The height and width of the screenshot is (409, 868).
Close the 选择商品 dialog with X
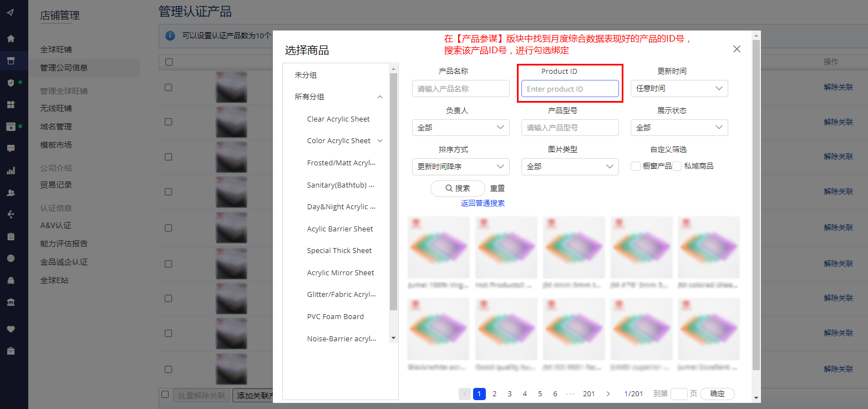point(737,49)
